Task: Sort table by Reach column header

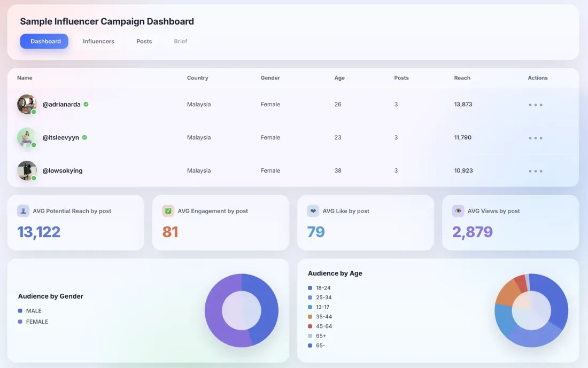Action: (x=462, y=78)
